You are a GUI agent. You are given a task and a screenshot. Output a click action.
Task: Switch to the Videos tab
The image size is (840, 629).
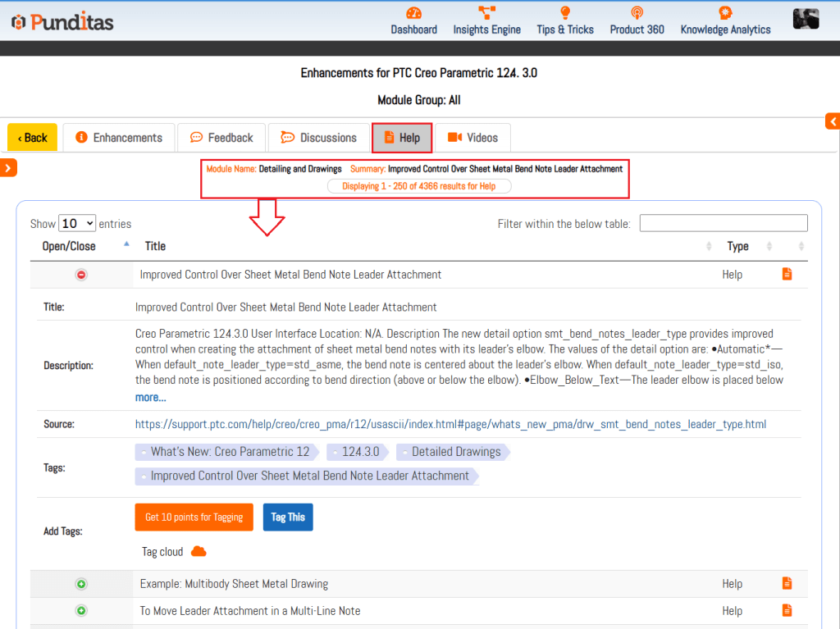pos(472,138)
